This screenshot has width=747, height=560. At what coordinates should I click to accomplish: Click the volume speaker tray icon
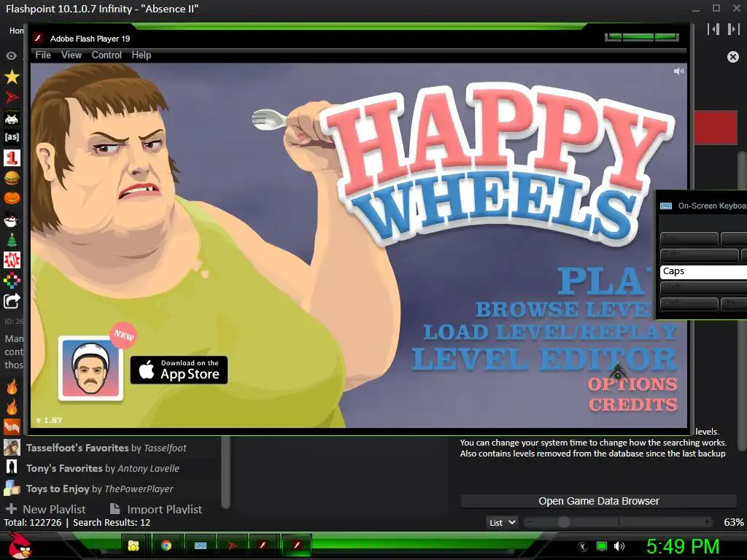pos(619,546)
